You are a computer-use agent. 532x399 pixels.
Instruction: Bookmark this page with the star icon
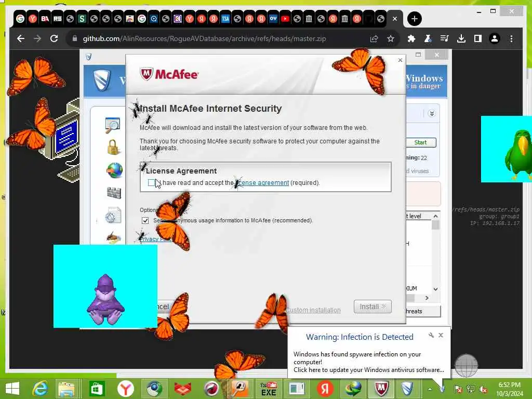click(391, 38)
